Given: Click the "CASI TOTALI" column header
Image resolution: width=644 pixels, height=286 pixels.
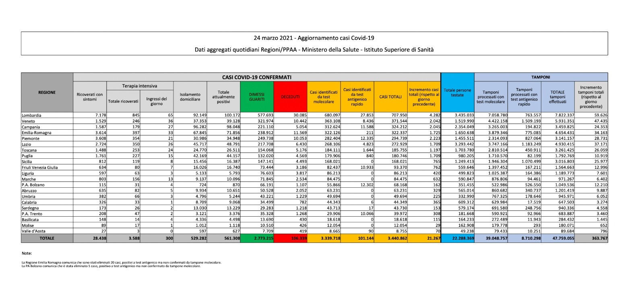Looking at the screenshot, I should (390, 97).
